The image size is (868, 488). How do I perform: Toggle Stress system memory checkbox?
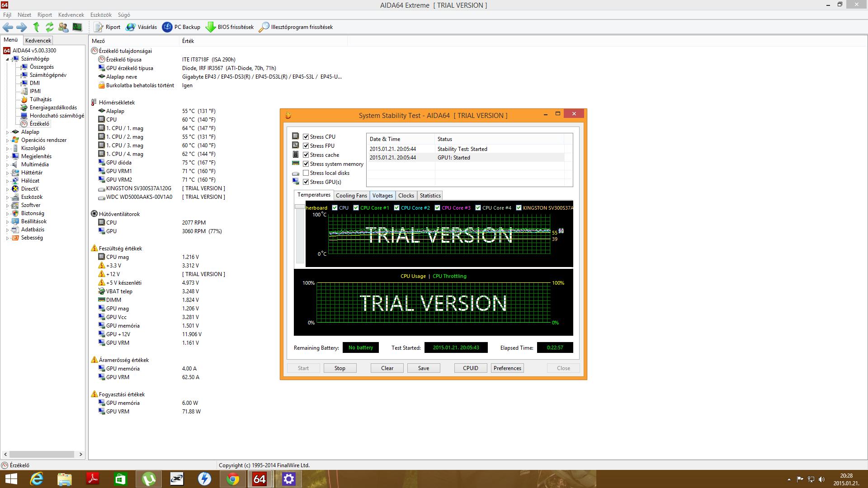pos(306,164)
